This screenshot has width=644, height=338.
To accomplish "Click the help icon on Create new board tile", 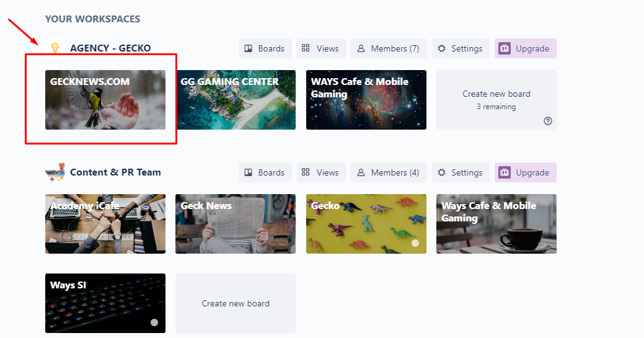I will (548, 121).
